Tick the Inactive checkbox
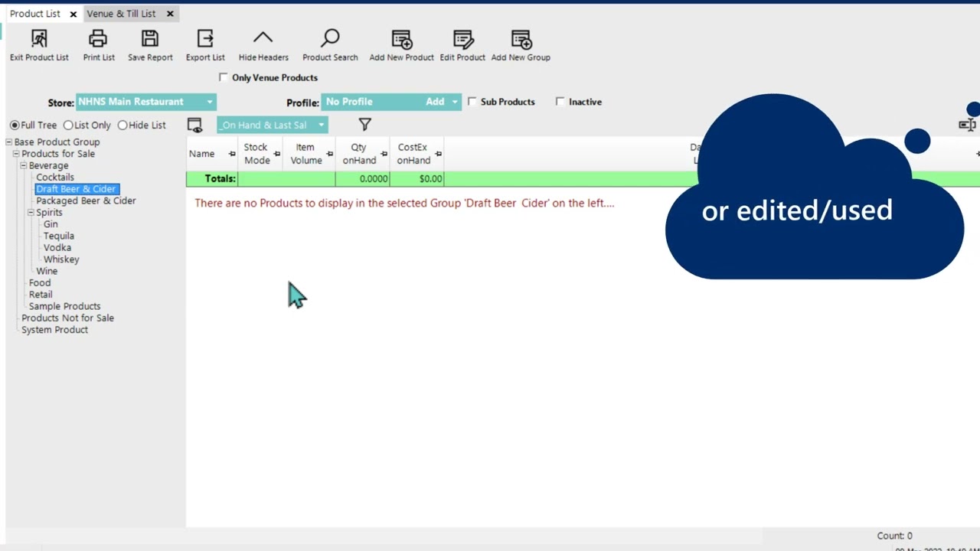The height and width of the screenshot is (551, 980). (x=560, y=101)
